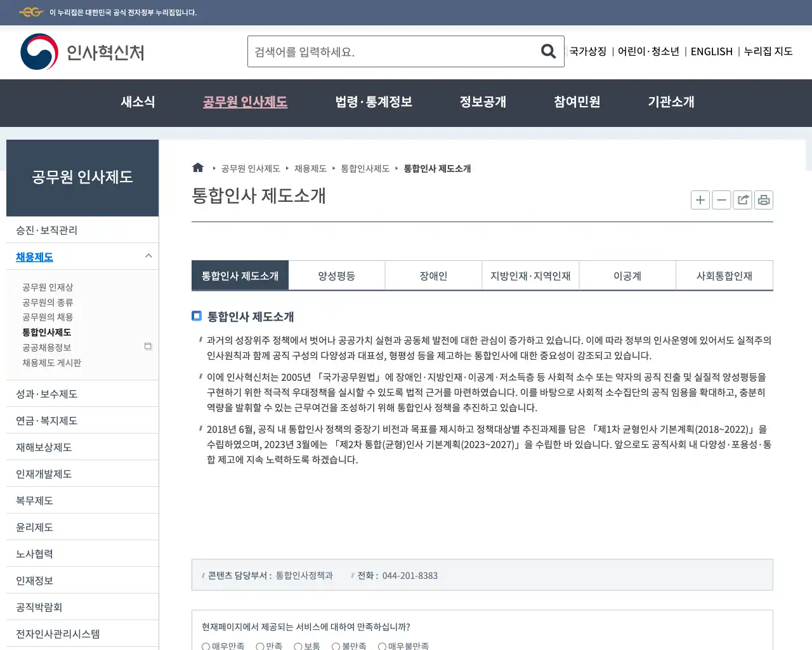
Task: Select the 보통 radio button
Action: coord(298,646)
